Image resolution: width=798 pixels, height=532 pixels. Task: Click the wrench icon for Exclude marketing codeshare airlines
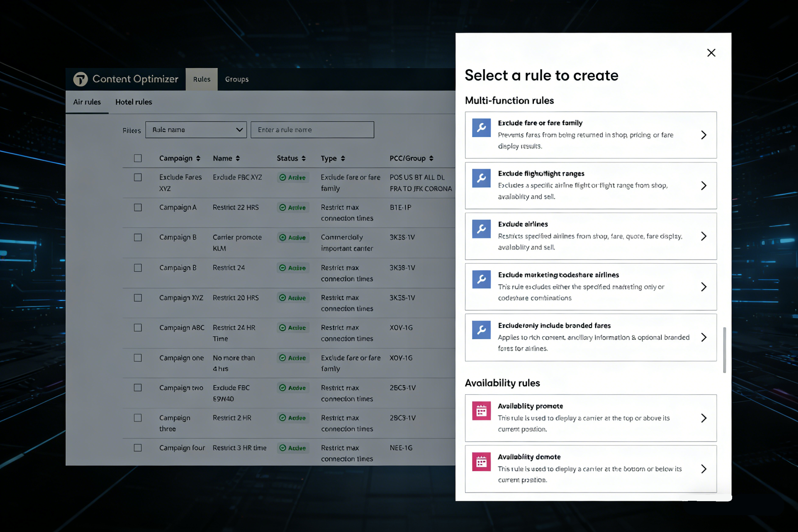pos(481,279)
